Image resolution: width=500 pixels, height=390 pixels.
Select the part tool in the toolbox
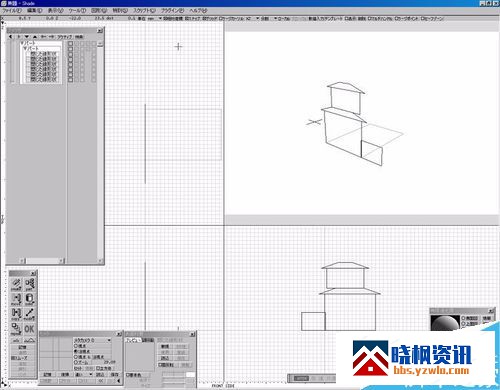pos(29,285)
